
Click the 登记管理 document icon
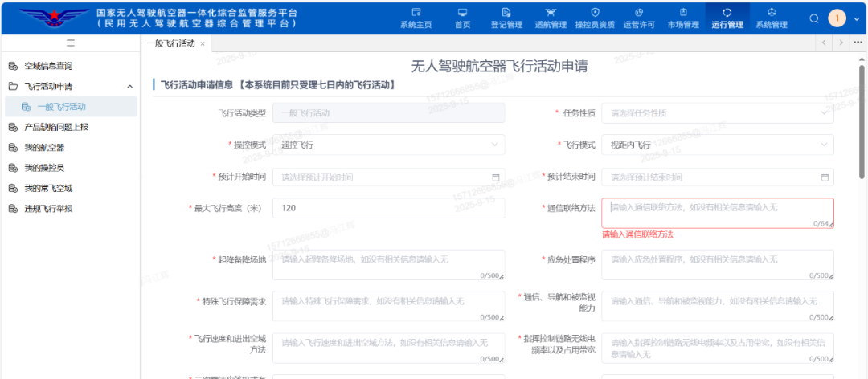click(506, 12)
